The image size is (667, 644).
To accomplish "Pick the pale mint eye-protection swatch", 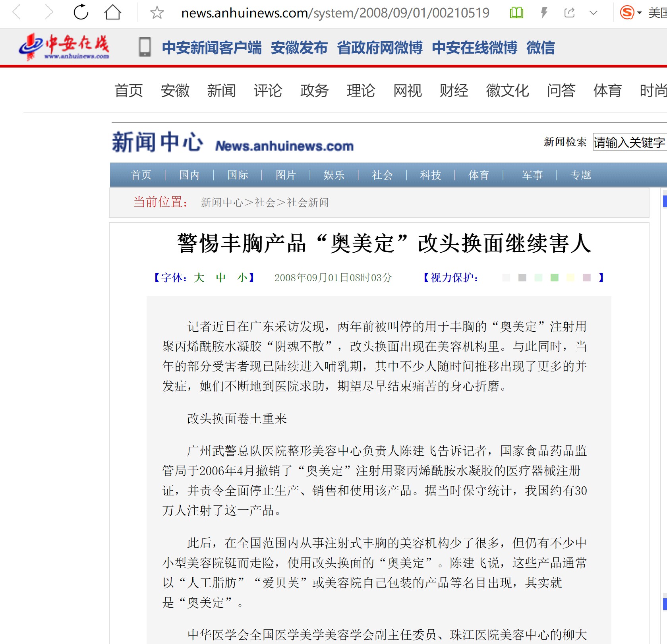I will click(538, 278).
